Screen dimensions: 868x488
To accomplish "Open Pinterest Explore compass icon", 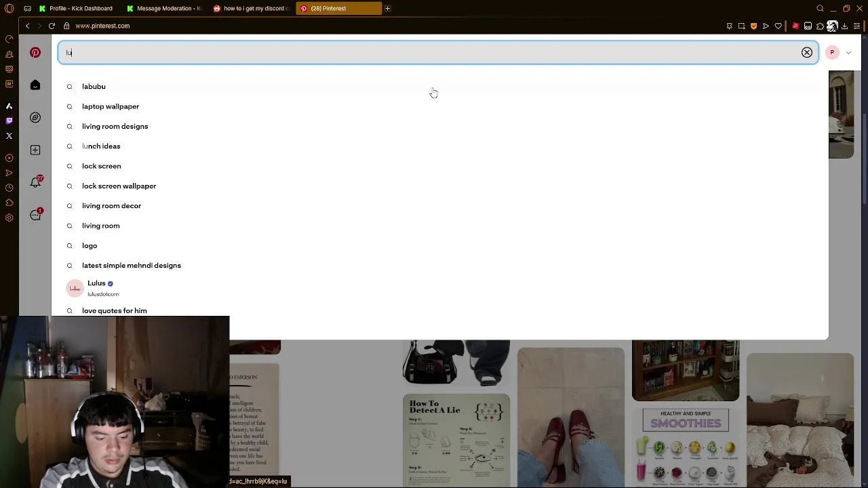I will point(35,117).
